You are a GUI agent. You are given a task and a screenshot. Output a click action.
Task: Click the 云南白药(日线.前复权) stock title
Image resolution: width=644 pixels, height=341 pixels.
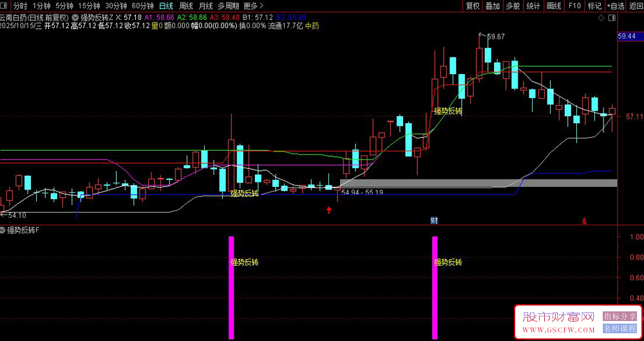pos(35,17)
